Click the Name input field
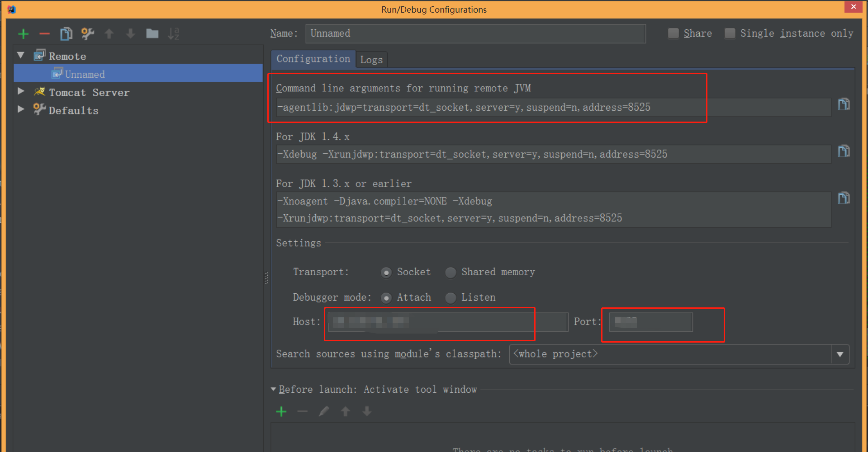Screen dimensions: 868x452 (475, 34)
